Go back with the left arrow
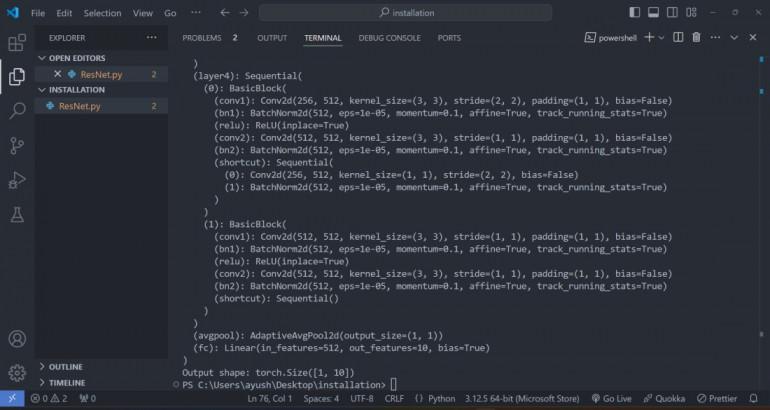770x410 pixels. [225, 13]
